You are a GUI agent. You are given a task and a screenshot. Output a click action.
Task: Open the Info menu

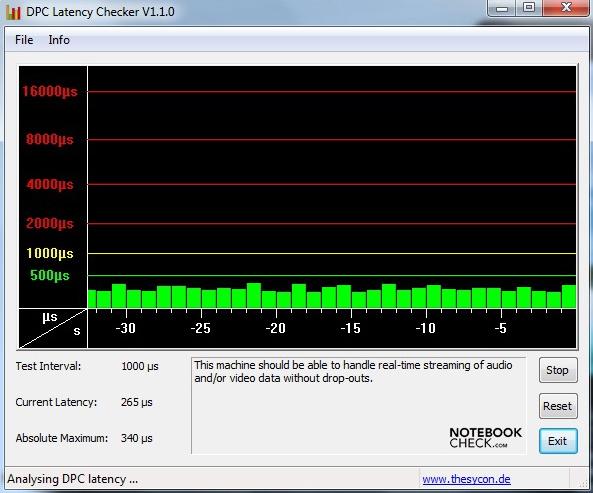point(59,40)
